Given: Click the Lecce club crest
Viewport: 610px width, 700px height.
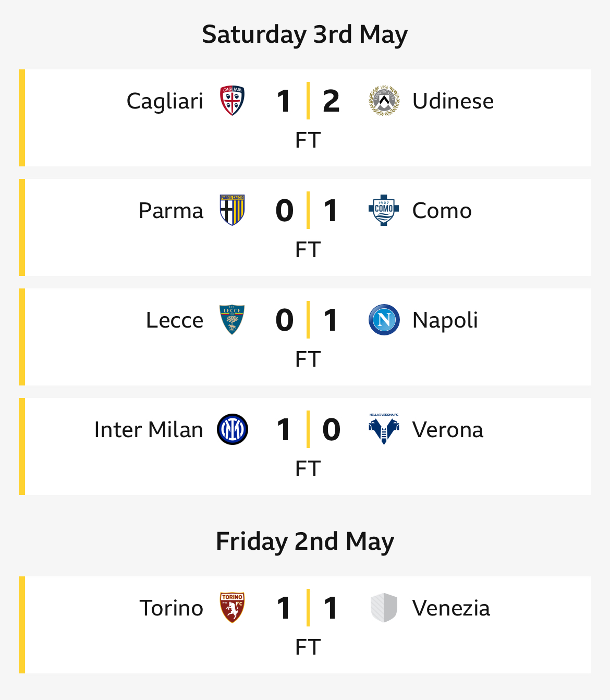Looking at the screenshot, I should point(232,320).
